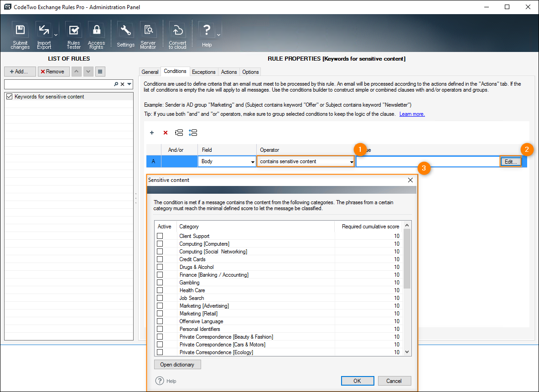The height and width of the screenshot is (392, 539).
Task: Select the Computing [Social Networking] row text
Action: coord(213,252)
